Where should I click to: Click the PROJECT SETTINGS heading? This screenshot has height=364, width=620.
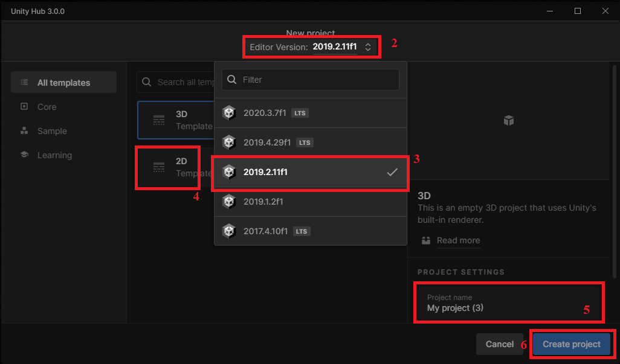pos(461,272)
